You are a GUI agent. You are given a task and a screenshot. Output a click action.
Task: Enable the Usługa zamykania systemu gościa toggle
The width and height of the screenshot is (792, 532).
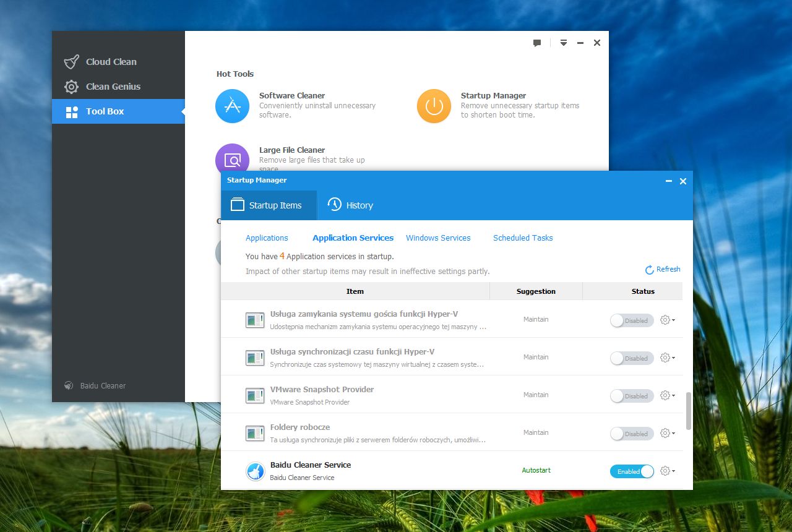pyautogui.click(x=632, y=320)
